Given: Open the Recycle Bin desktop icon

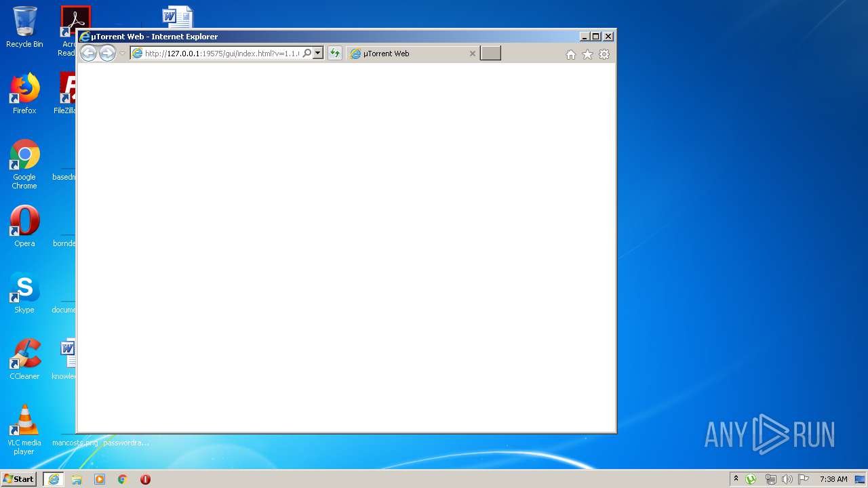Looking at the screenshot, I should 24,27.
